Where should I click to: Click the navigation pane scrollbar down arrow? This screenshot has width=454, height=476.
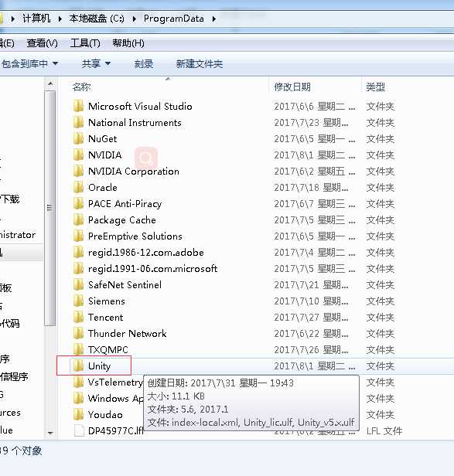pos(50,433)
